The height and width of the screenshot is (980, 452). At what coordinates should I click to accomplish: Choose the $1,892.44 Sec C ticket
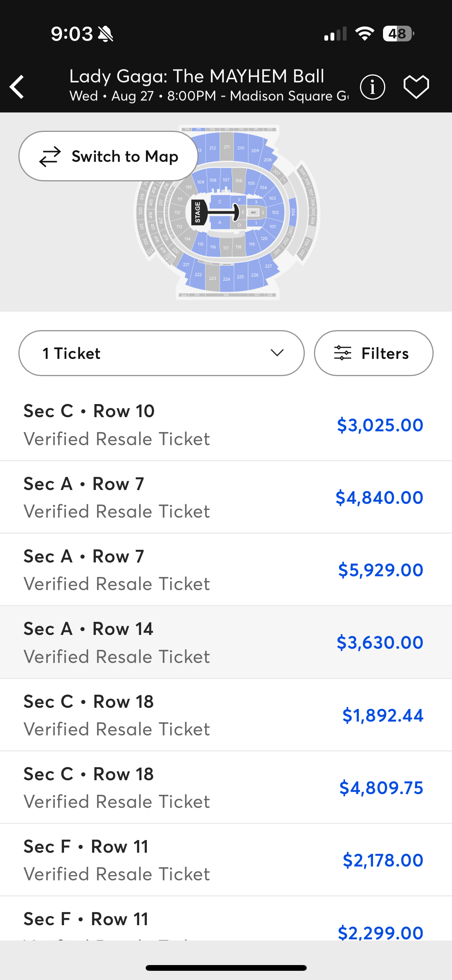coord(226,715)
